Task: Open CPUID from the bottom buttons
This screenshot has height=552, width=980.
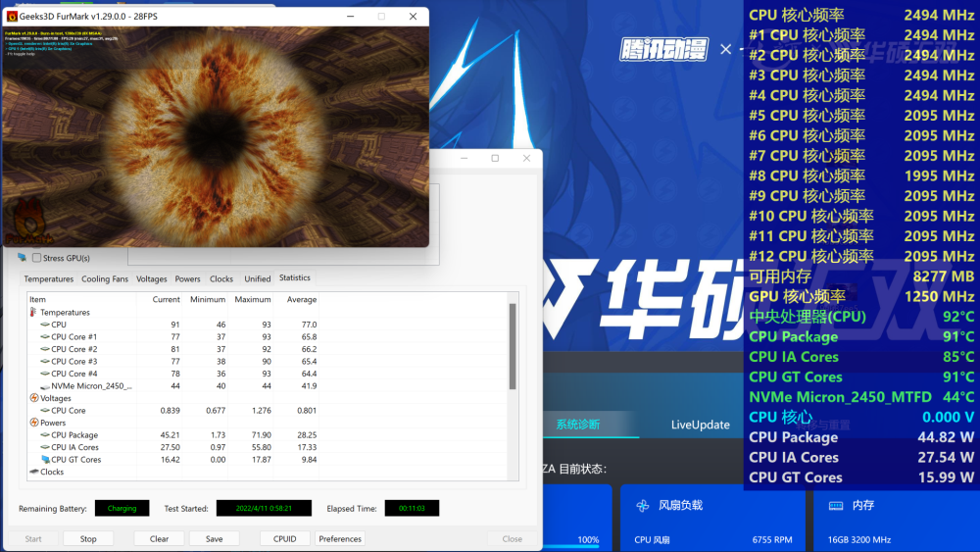Action: click(284, 539)
